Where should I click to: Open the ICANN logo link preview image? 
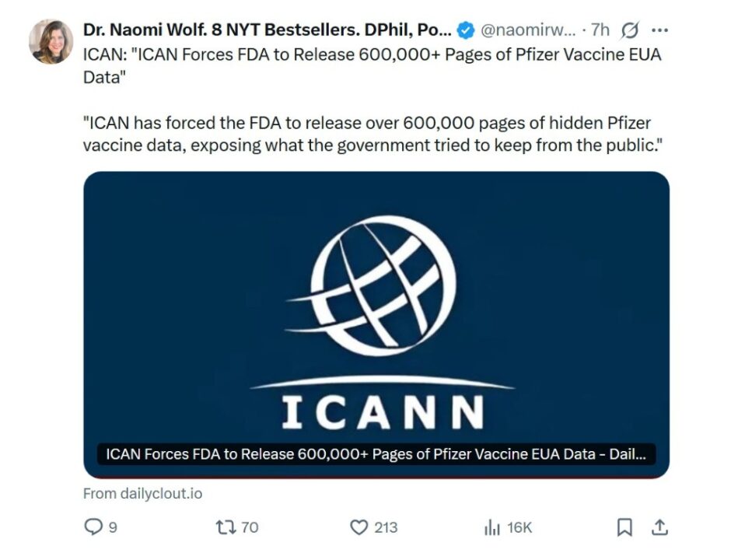tap(376, 311)
